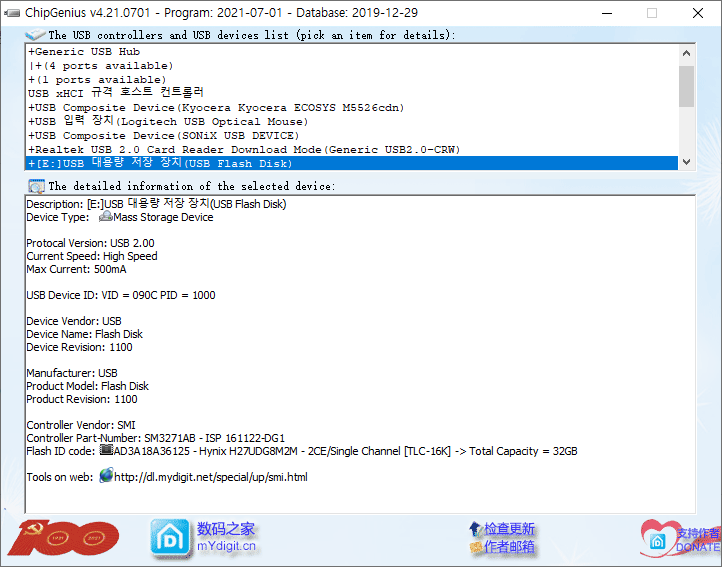Click the magnifier icon beside detailed information header

pyautogui.click(x=36, y=186)
